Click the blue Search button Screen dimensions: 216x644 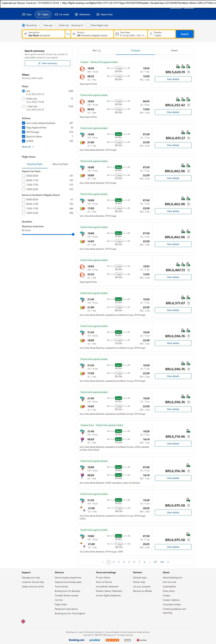(184, 34)
